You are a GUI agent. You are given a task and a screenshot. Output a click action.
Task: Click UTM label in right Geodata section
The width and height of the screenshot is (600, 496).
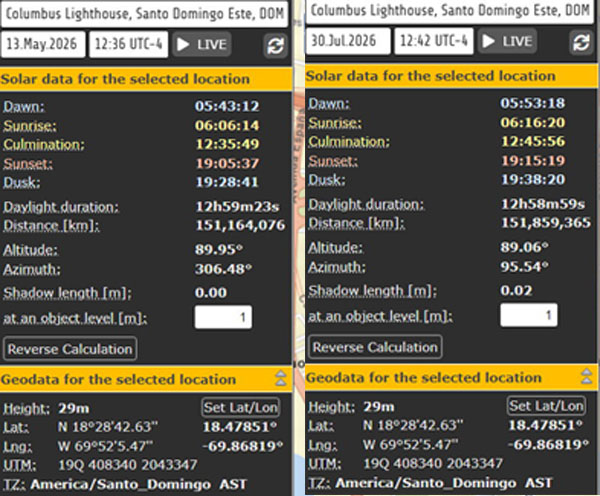point(324,464)
